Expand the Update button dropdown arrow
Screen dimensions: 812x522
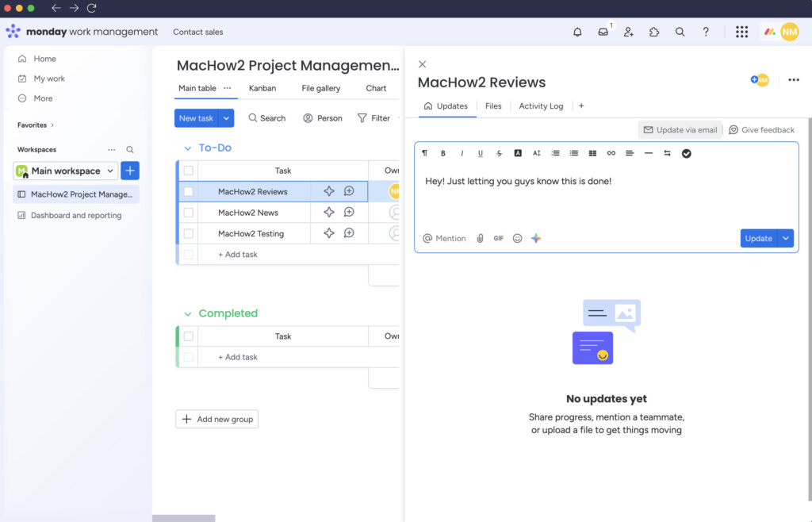786,238
